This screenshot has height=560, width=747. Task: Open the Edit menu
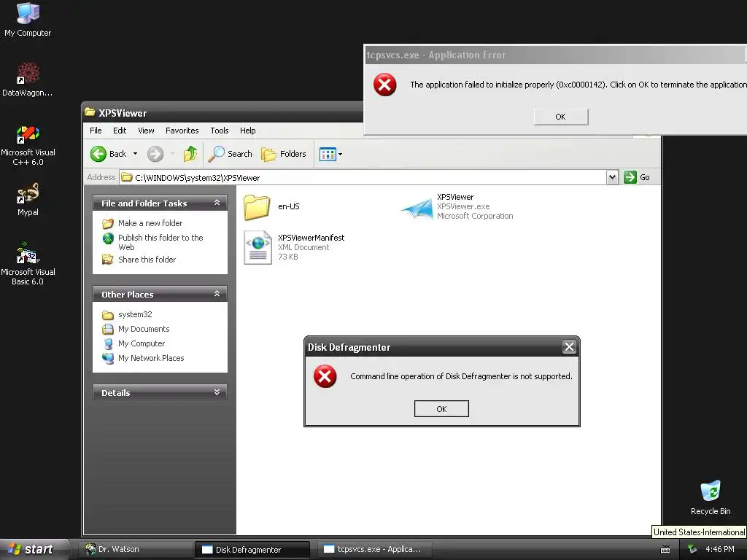pyautogui.click(x=120, y=131)
